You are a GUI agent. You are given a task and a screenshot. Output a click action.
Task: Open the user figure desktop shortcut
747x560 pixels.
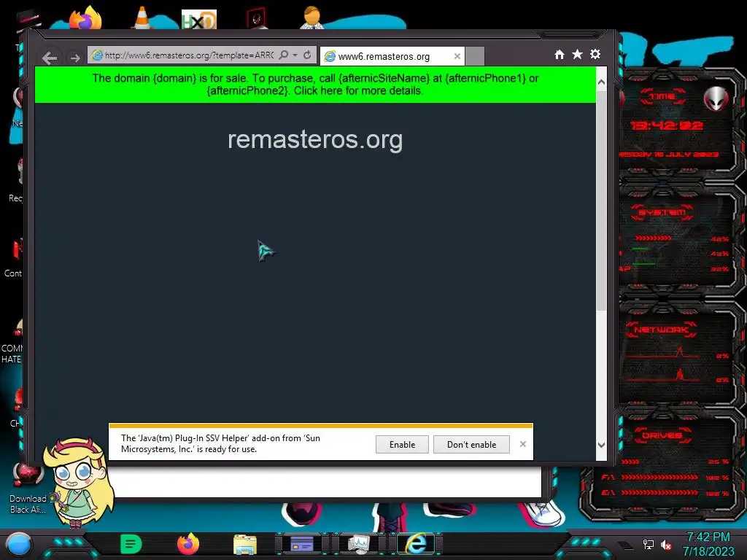click(312, 17)
